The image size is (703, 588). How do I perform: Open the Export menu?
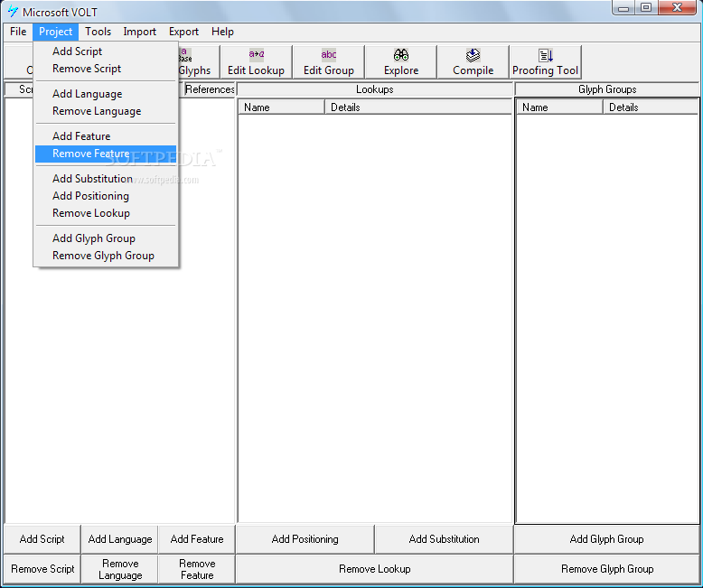click(183, 32)
